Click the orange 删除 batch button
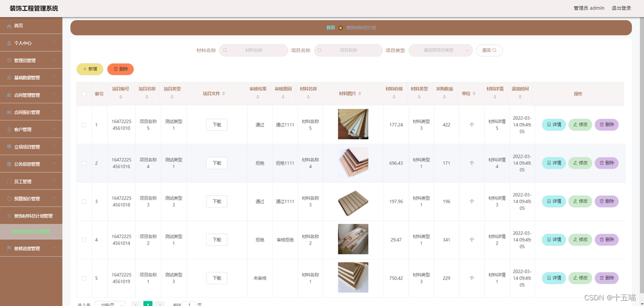 coord(120,69)
